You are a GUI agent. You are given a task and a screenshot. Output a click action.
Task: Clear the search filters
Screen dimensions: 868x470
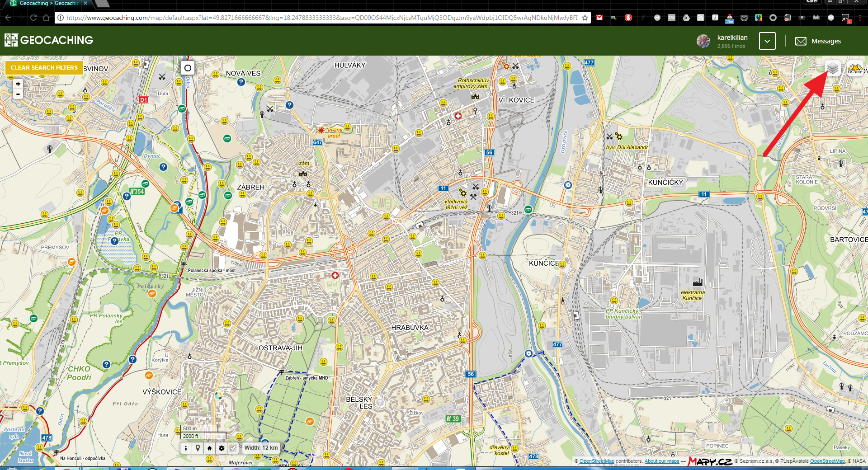(x=44, y=67)
